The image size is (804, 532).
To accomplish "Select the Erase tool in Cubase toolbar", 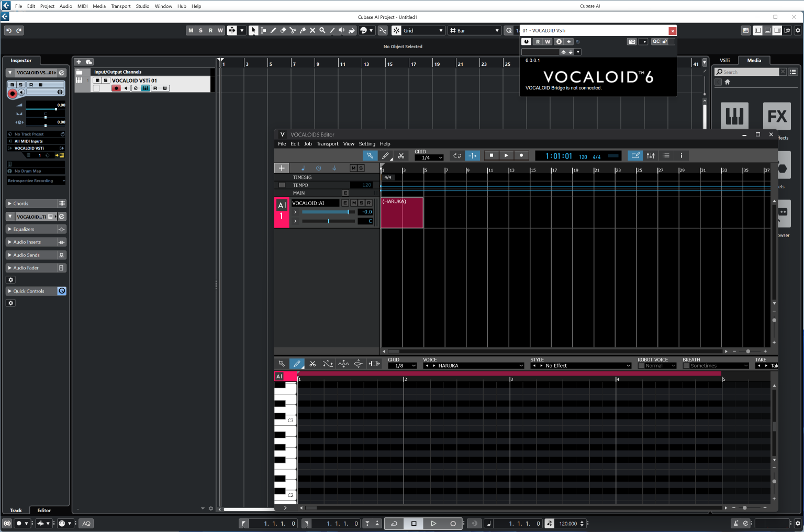I will 283,30.
